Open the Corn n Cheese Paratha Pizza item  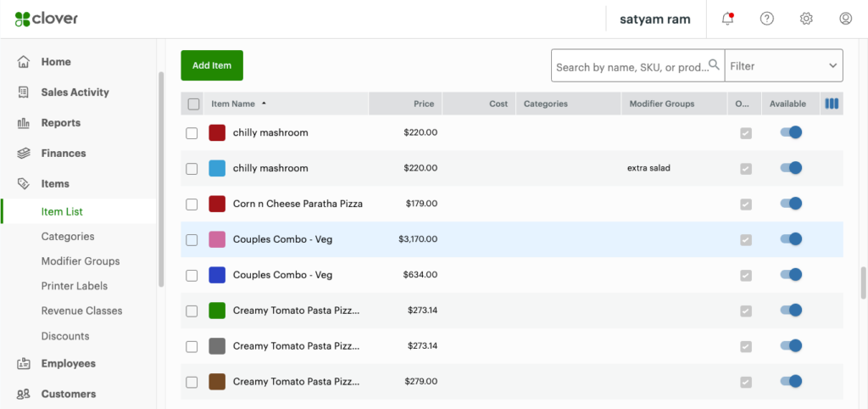[298, 204]
